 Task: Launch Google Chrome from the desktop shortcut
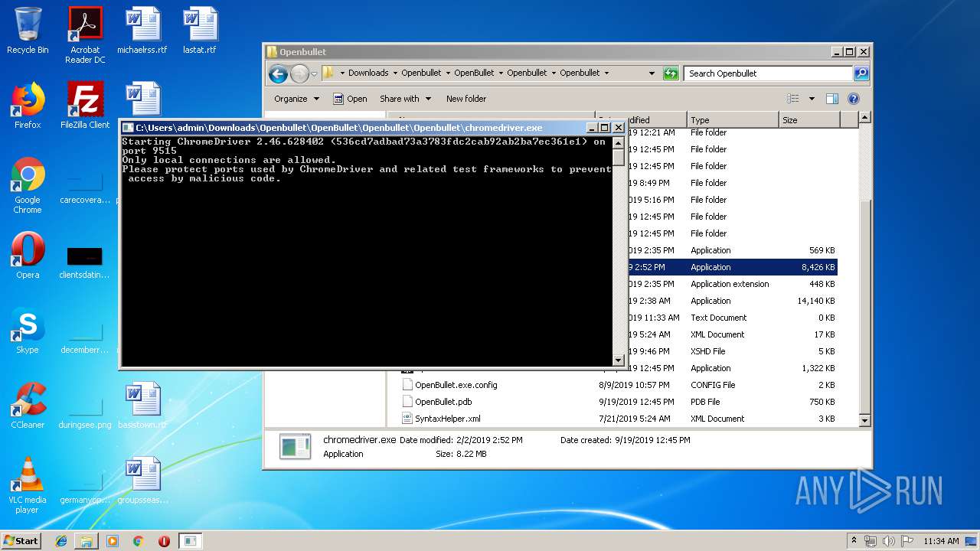tap(28, 185)
